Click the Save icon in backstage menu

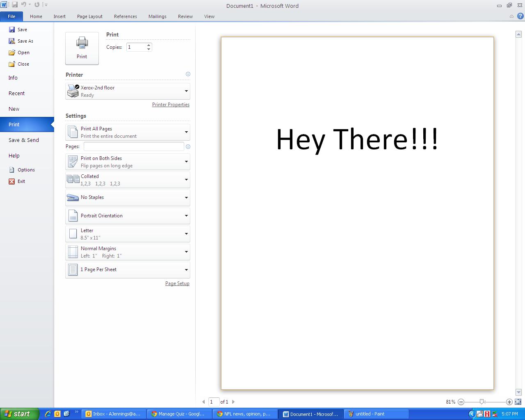point(12,30)
